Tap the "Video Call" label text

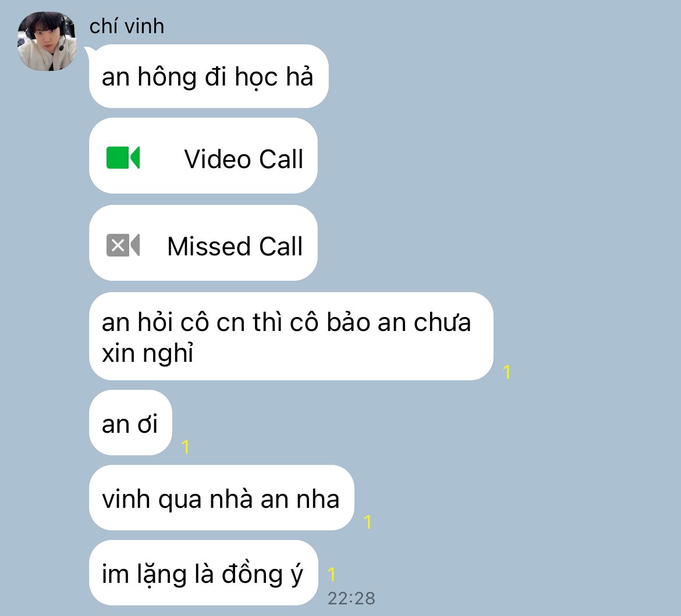(244, 159)
